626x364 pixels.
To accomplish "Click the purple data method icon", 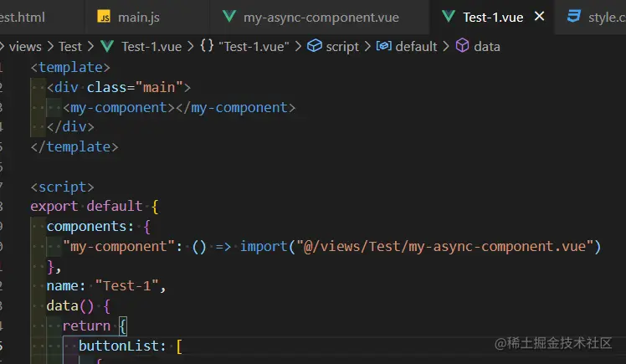I will (x=462, y=45).
